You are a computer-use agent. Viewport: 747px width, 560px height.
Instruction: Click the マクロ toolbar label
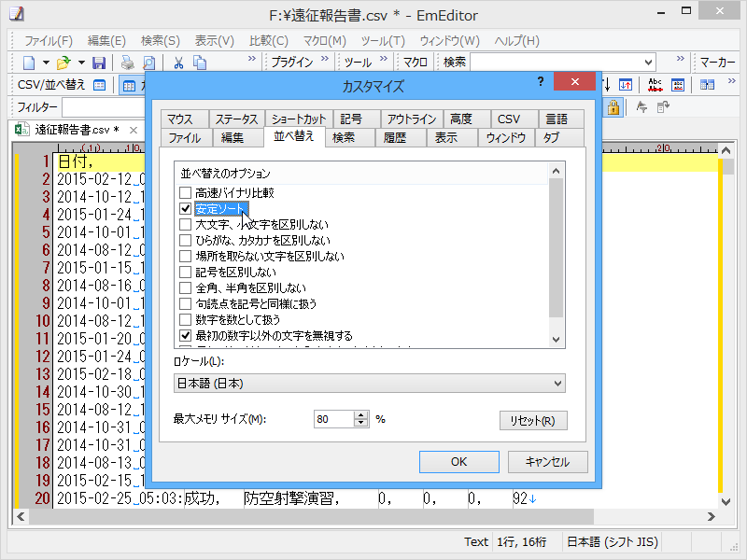(415, 63)
